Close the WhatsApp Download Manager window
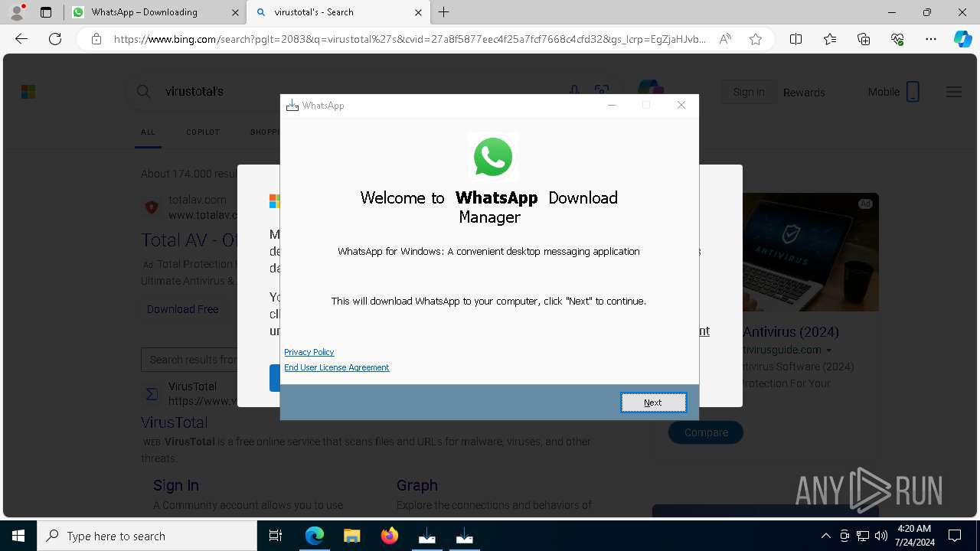This screenshot has height=551, width=980. tap(681, 106)
